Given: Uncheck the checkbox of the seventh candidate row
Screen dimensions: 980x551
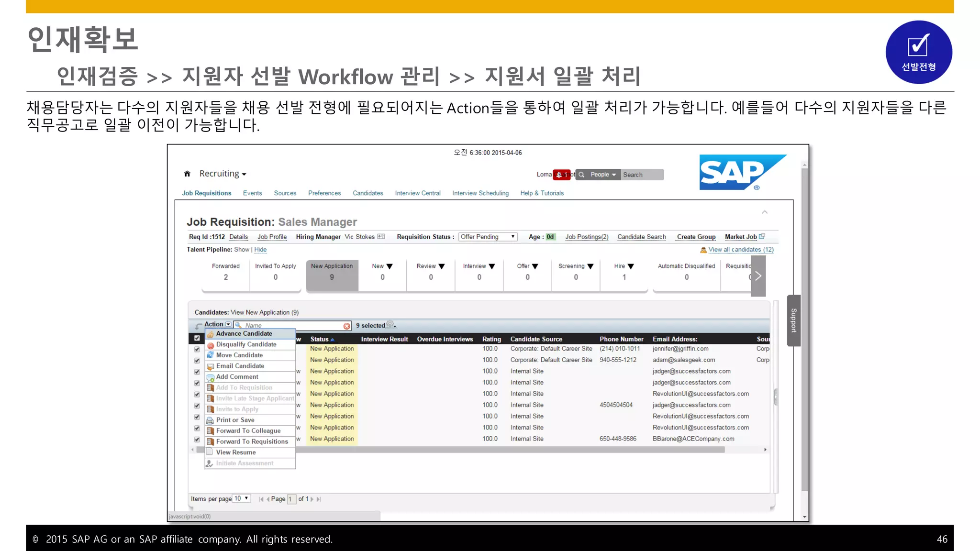Looking at the screenshot, I should click(197, 417).
